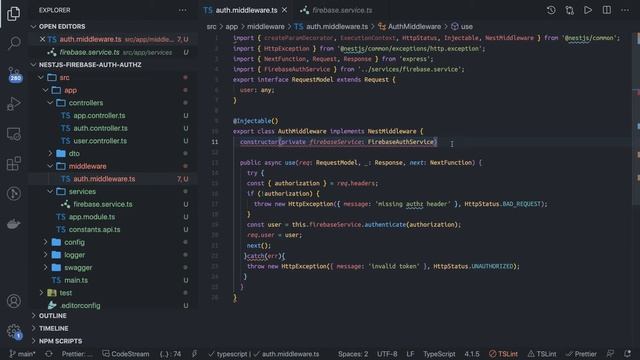Screen dimensions: 640x360
Task: Click the TSLint warning status item
Action: [542, 354]
